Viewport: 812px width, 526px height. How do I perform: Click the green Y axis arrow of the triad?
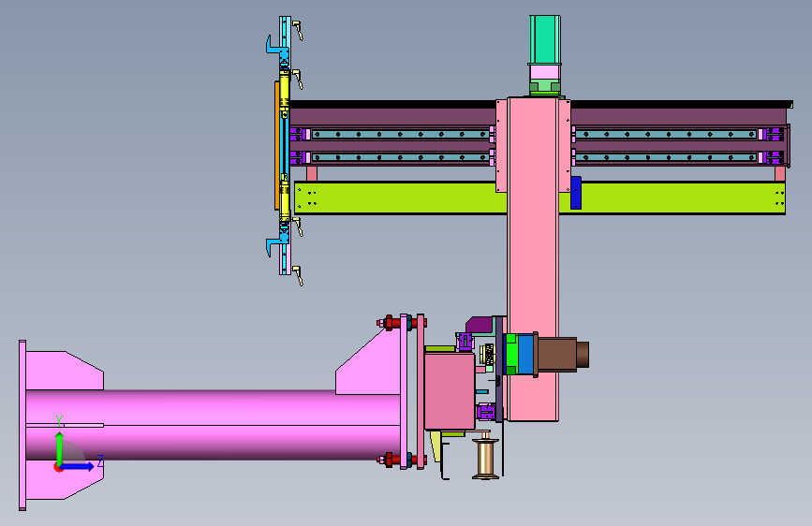click(60, 447)
